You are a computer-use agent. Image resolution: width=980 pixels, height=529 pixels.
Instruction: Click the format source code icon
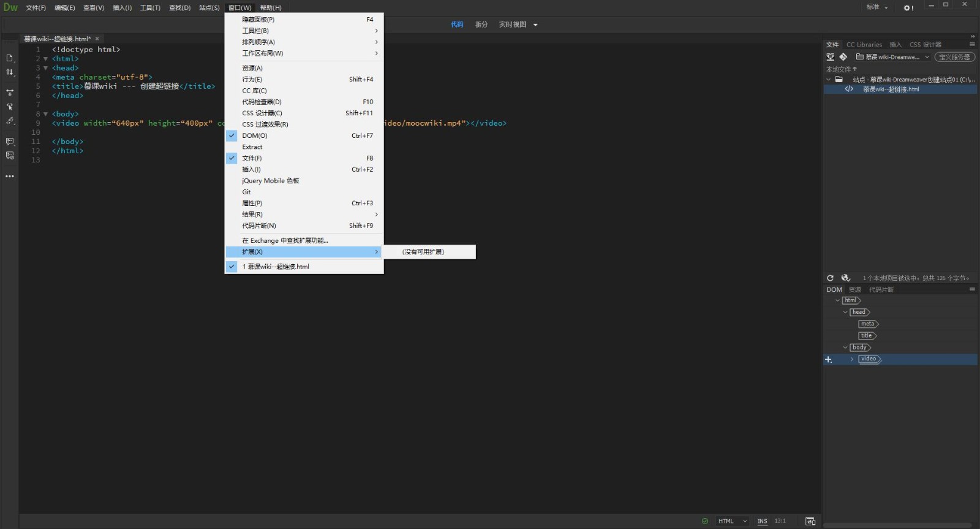click(x=10, y=121)
